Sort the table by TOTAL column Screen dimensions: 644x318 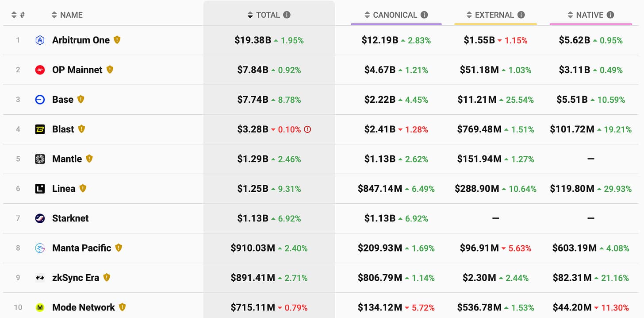(x=264, y=15)
